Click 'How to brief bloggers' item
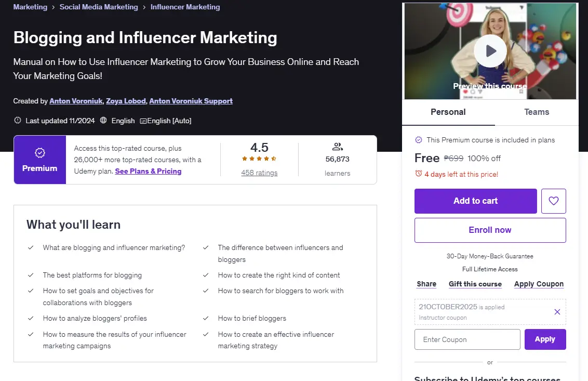This screenshot has width=588, height=381. [252, 318]
